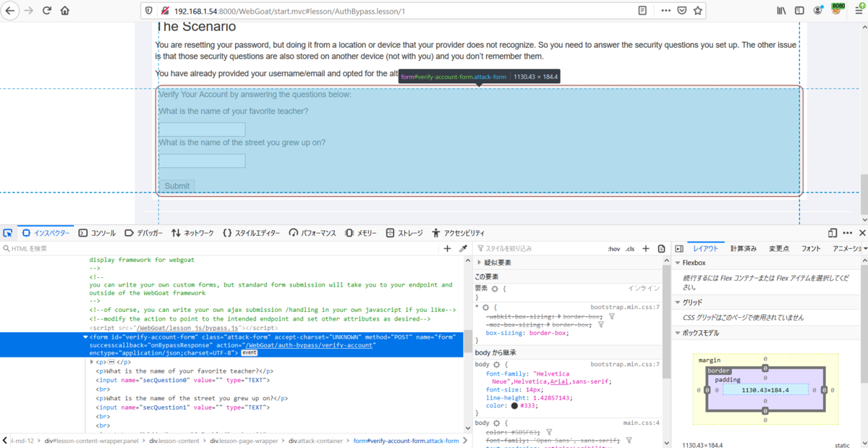Click filter icon beside -webkit-box-sizing

(x=612, y=316)
